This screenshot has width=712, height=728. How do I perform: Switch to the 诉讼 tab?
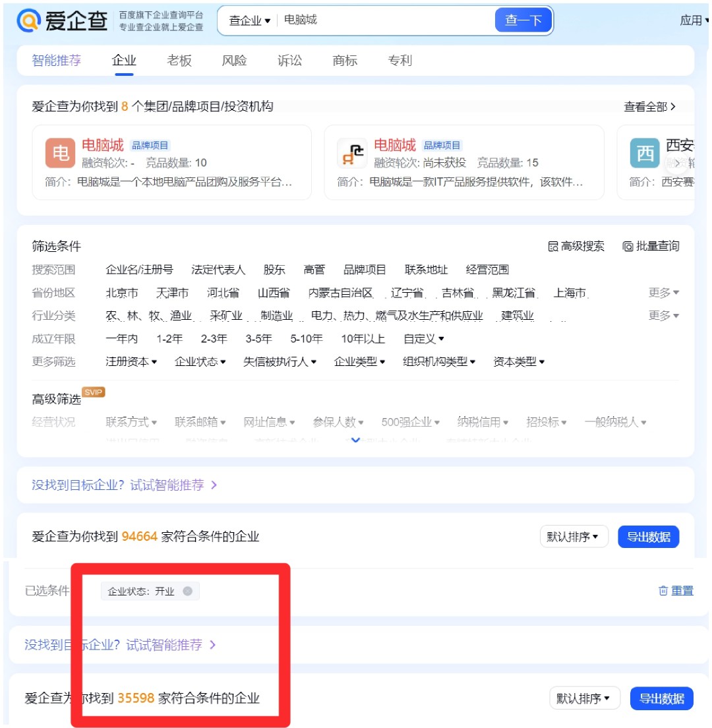(x=289, y=61)
